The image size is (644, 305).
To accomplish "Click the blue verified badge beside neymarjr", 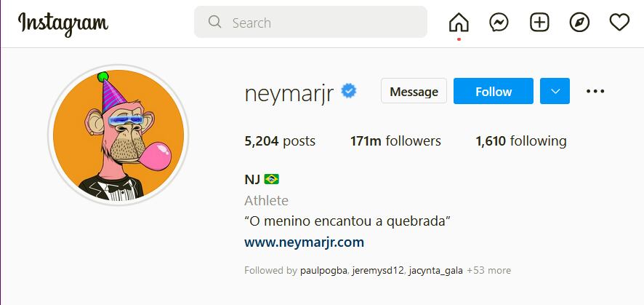I will (349, 91).
